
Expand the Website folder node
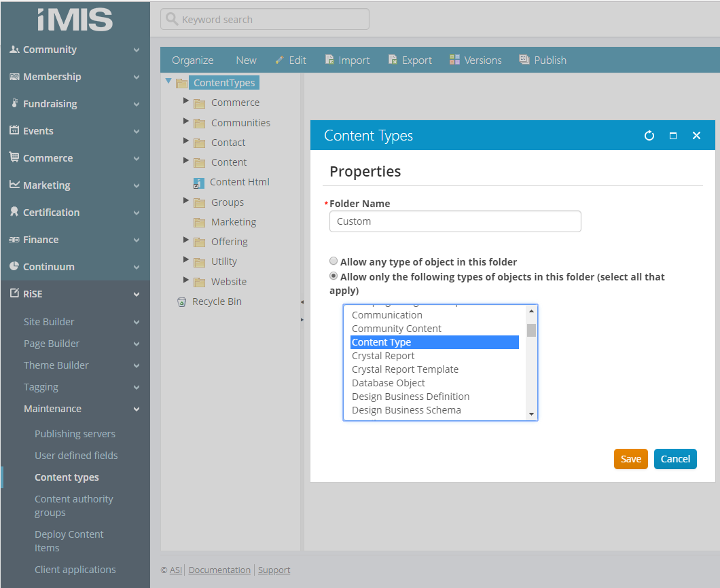[x=186, y=280]
